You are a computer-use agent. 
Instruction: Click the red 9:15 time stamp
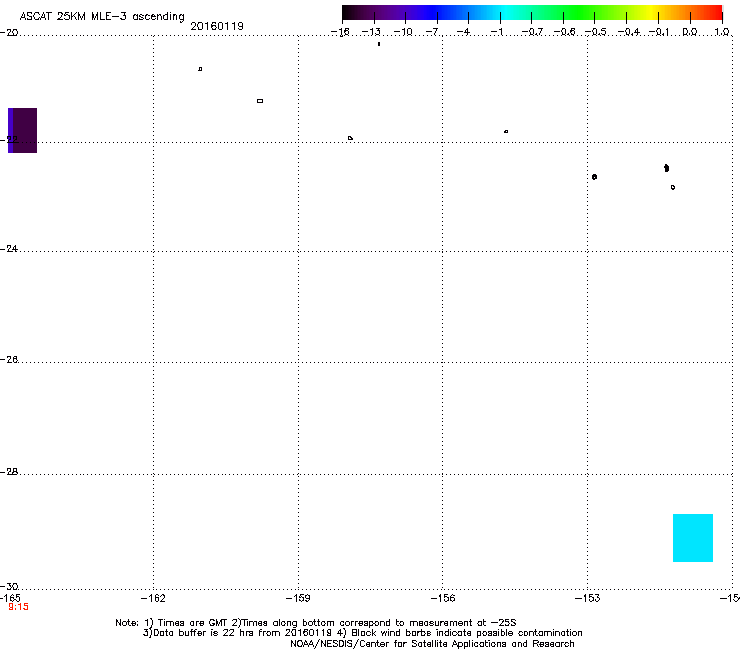[x=18, y=607]
